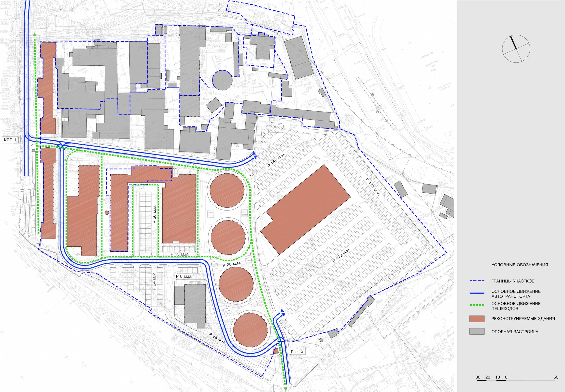Click the green dotted pedestrian legend line
This screenshot has height=392, width=565.
pos(477,305)
